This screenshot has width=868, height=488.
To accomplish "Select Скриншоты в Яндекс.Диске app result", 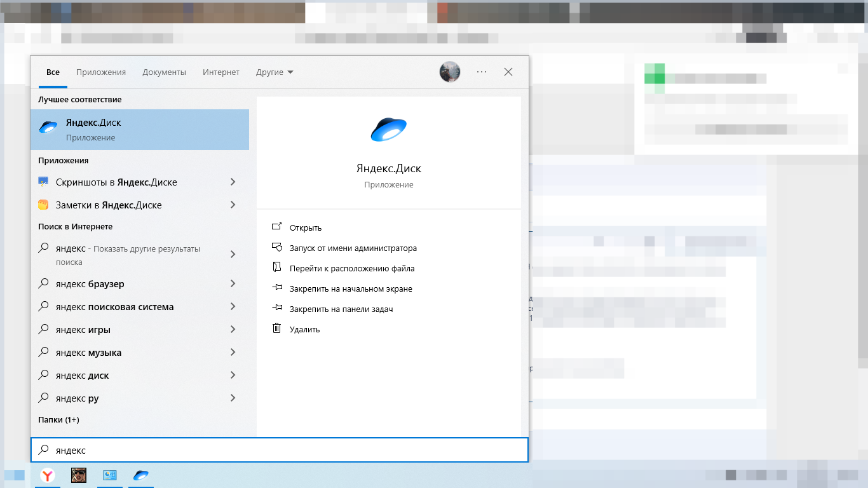I will point(116,182).
